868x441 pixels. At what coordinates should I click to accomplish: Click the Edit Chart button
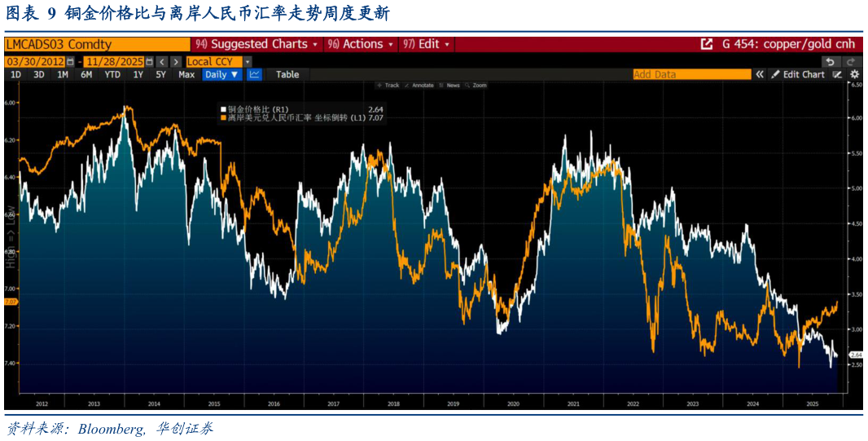pyautogui.click(x=797, y=74)
